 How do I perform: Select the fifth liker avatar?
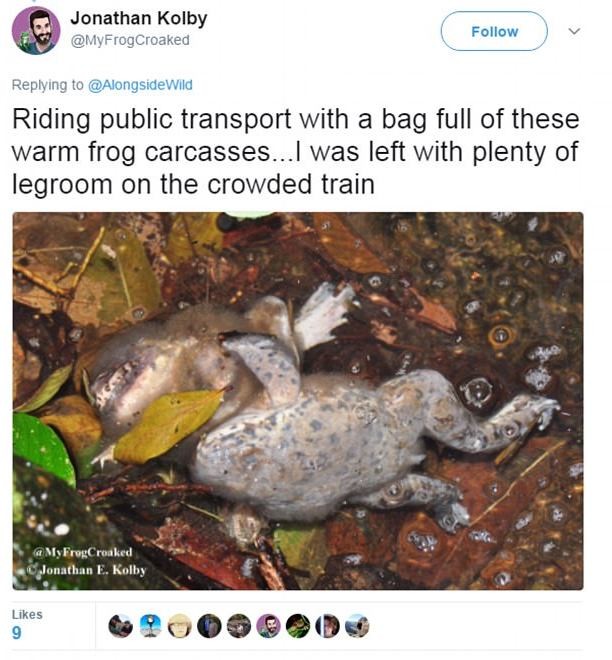pyautogui.click(x=239, y=626)
